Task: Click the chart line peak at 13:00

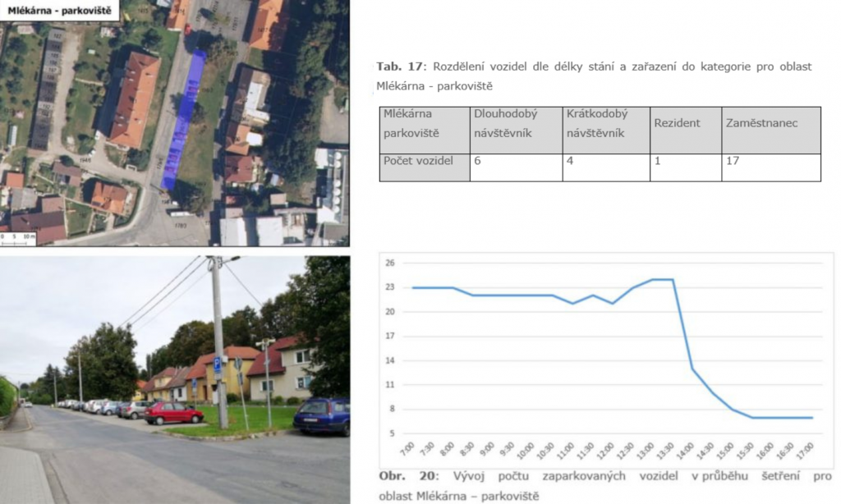Action: point(655,279)
